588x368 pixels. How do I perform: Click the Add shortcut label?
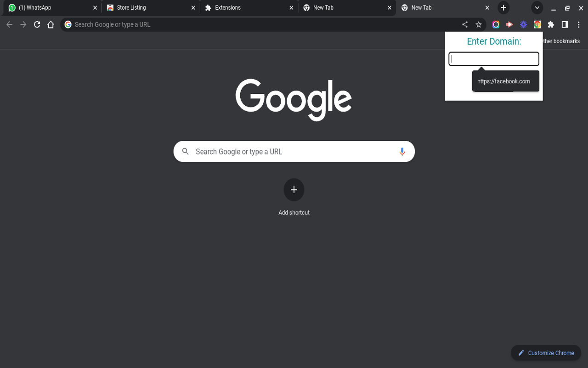(294, 213)
